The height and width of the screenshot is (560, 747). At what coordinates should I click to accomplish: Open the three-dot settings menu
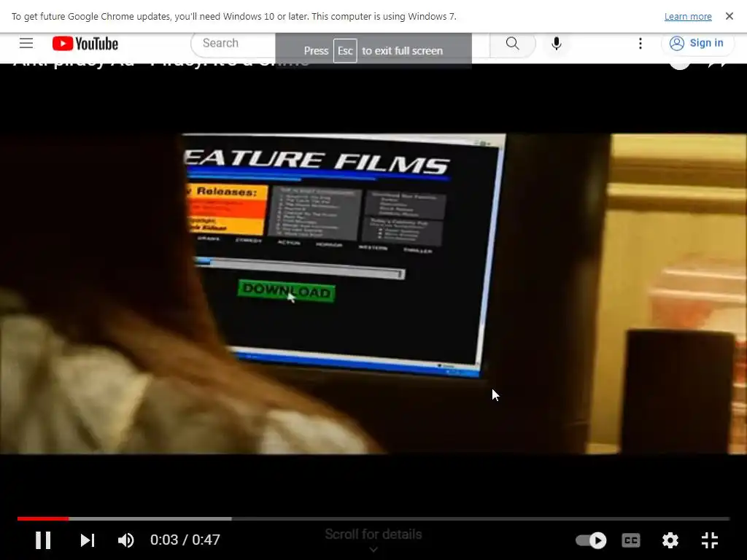pyautogui.click(x=640, y=43)
